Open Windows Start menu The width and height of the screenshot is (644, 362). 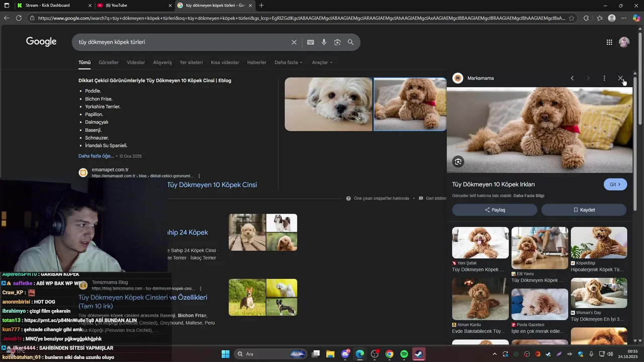pos(225,354)
